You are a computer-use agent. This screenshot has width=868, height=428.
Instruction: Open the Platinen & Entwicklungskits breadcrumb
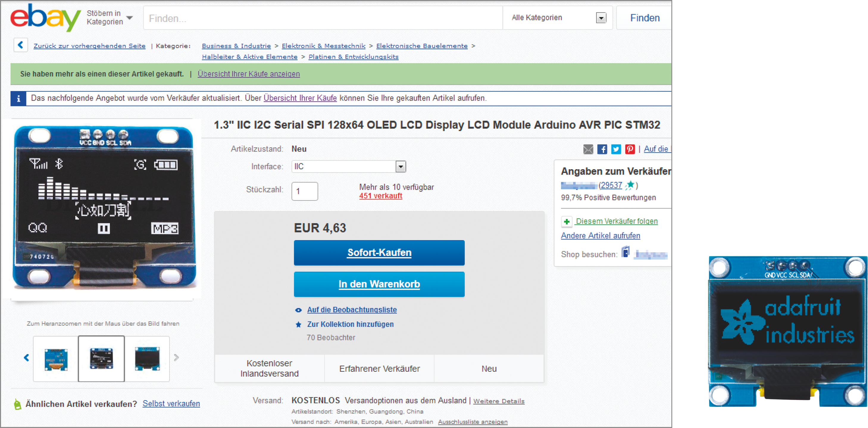[353, 57]
